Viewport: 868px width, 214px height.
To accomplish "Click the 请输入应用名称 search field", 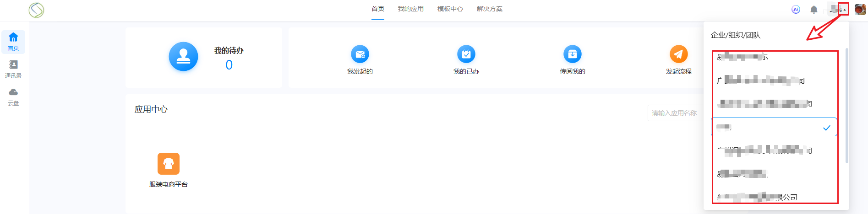I will pos(676,113).
